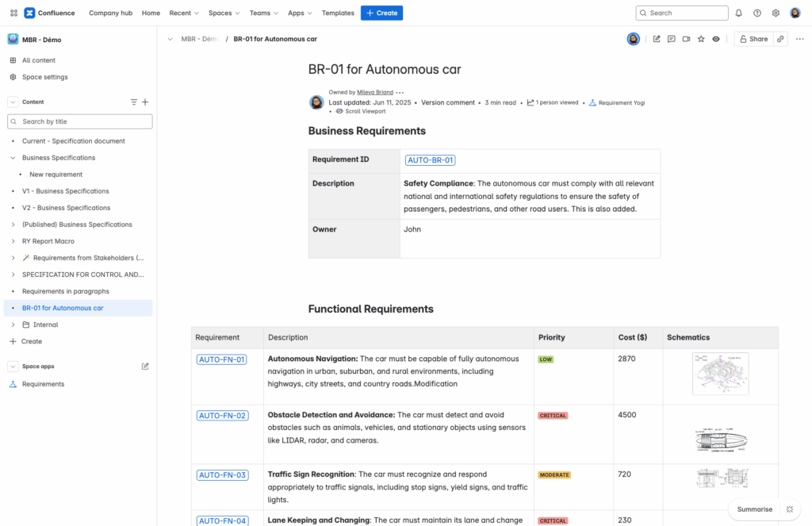Open the AUTO-FN-02 requirement link
This screenshot has width=812, height=526.
coord(222,415)
